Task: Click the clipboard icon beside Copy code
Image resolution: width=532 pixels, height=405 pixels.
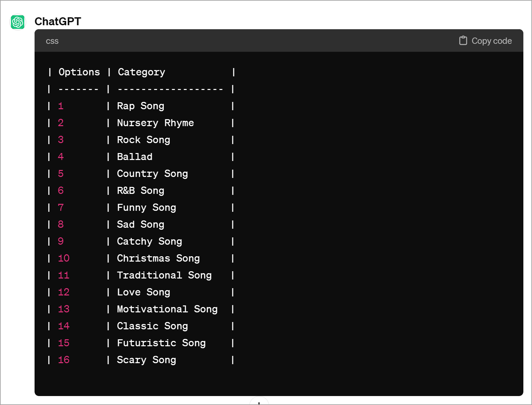Action: tap(463, 40)
